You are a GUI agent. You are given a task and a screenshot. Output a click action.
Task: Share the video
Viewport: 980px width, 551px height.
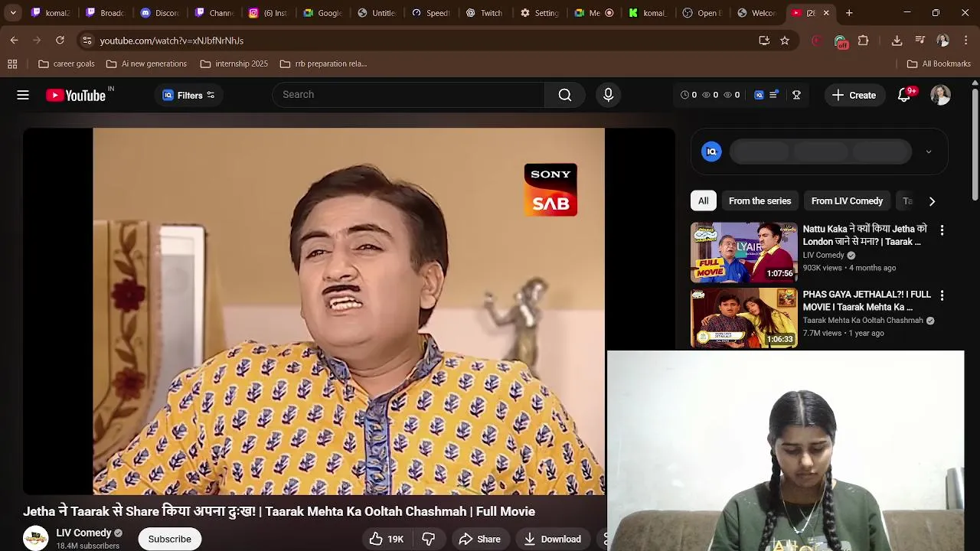pos(480,539)
